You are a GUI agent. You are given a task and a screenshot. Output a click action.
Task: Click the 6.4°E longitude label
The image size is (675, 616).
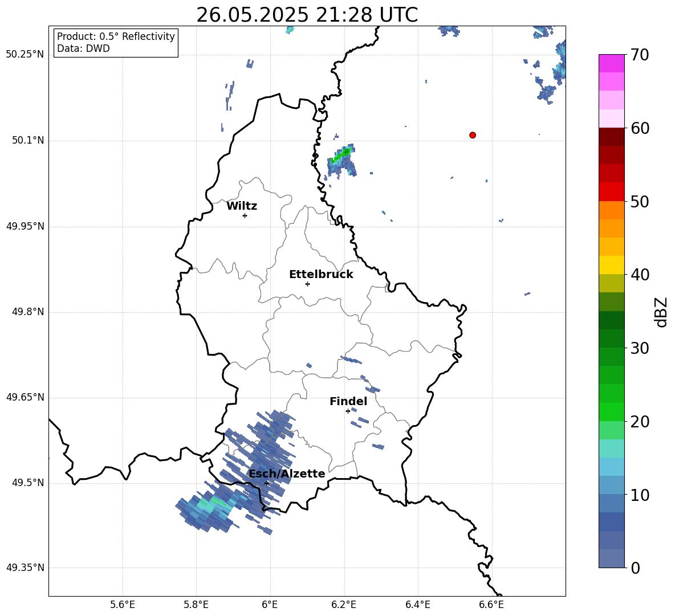(x=417, y=605)
